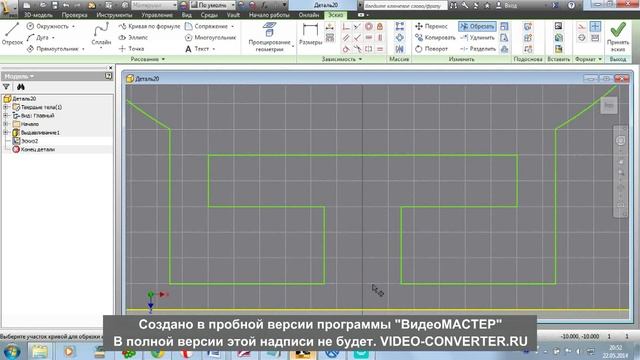Screen dimensions: 640x360
Task: Select the Прямоугольник rectangle tool
Action: (53, 49)
